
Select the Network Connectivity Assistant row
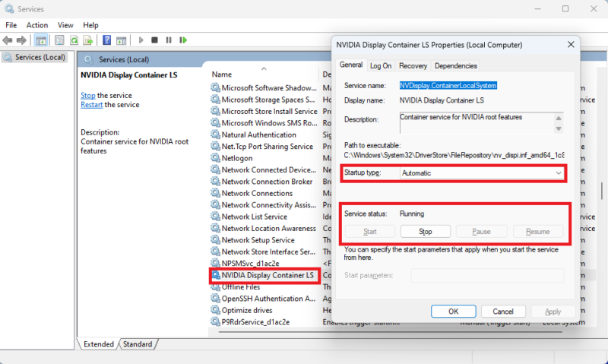click(x=268, y=204)
